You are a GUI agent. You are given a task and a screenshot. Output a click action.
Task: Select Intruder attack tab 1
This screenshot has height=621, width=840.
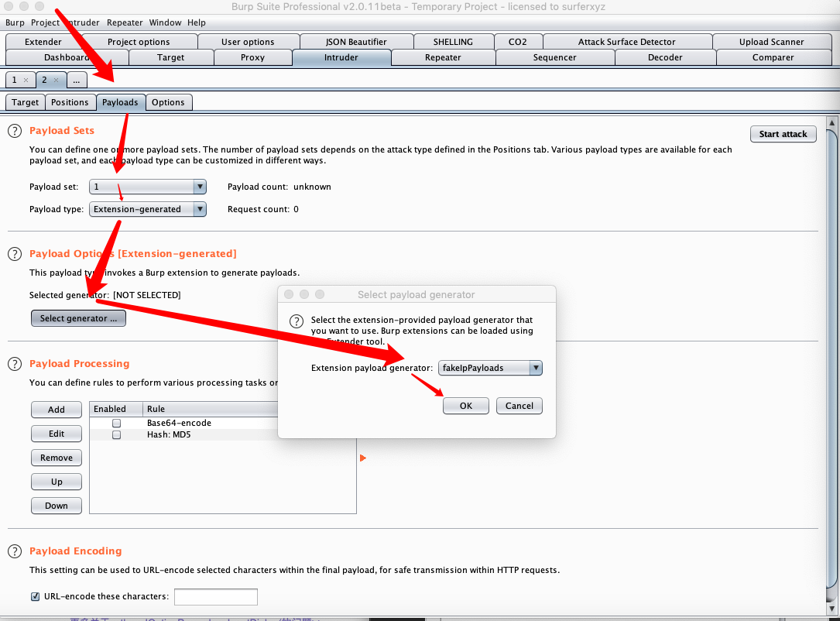[x=15, y=80]
